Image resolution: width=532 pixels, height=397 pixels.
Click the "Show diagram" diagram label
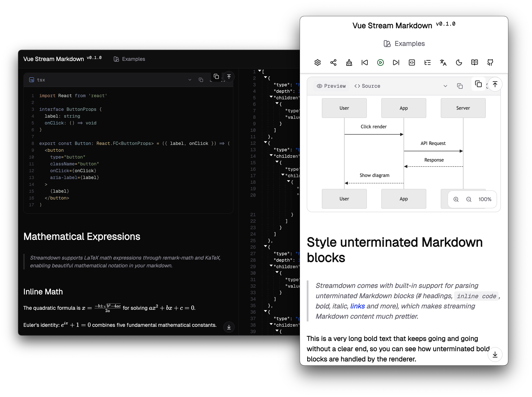(374, 175)
